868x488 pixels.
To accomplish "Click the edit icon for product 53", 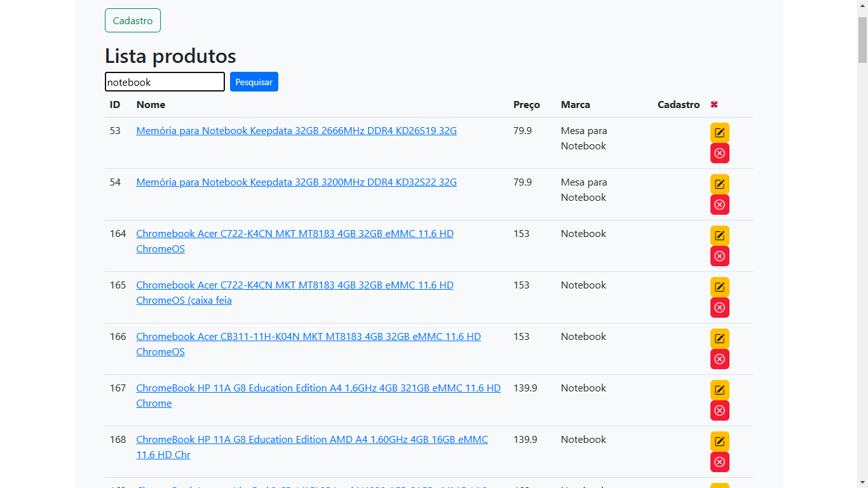I will 719,132.
